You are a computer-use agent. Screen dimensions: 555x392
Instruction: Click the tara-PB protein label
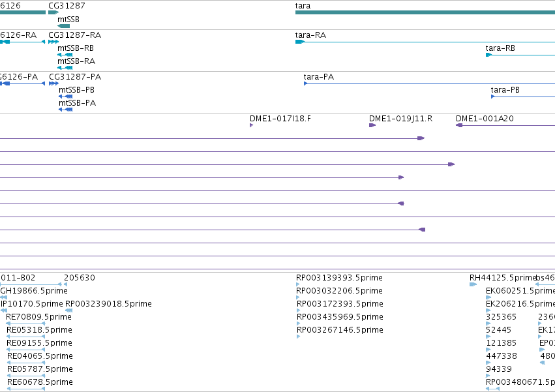pyautogui.click(x=505, y=90)
